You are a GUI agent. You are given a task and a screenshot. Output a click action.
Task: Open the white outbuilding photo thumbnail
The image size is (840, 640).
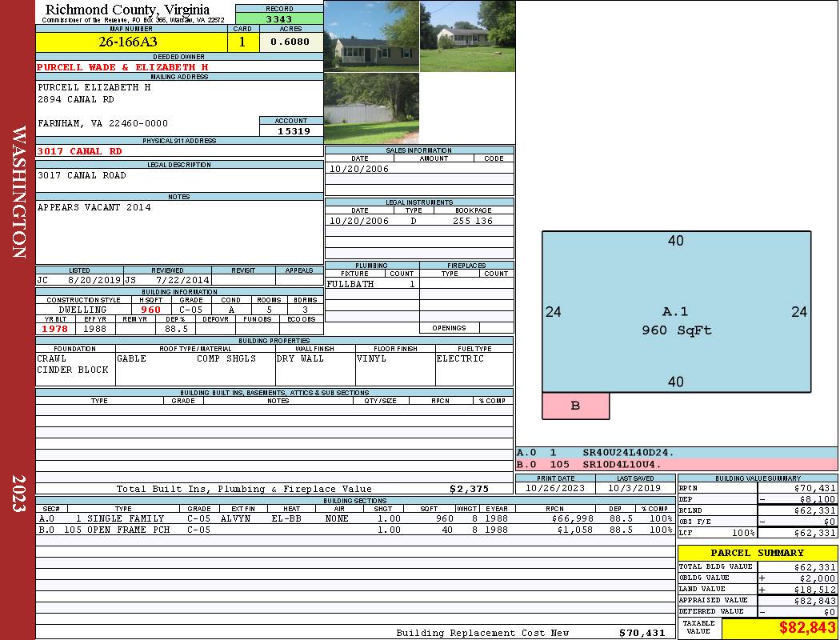coord(371,108)
